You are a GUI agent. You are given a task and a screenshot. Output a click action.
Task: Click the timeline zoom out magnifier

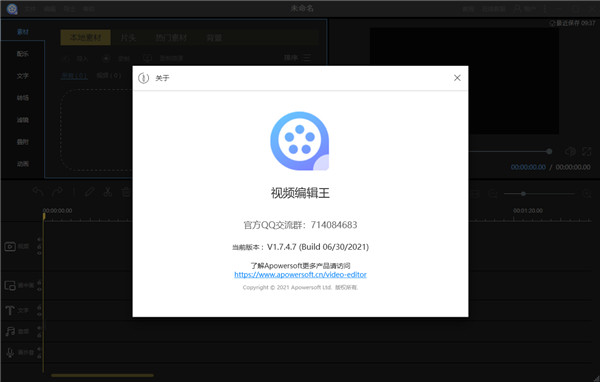(x=494, y=194)
